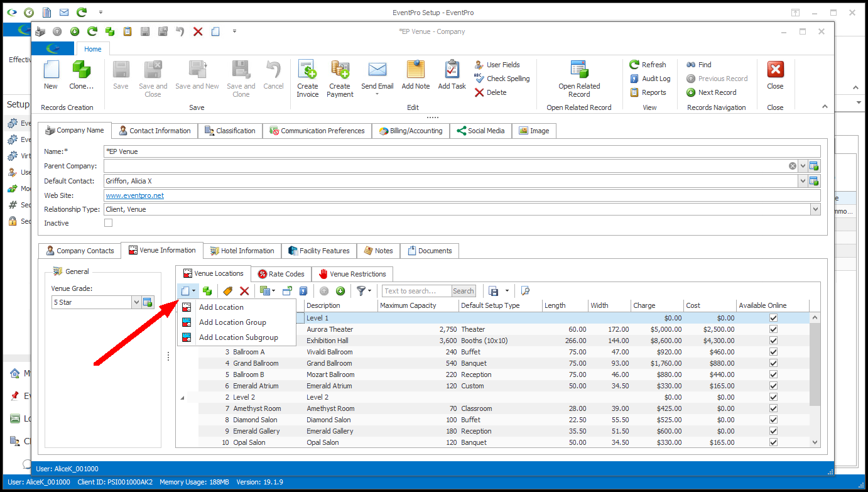Click Find with the binoculars icon
Screen dimensions: 868x492
tap(699, 65)
